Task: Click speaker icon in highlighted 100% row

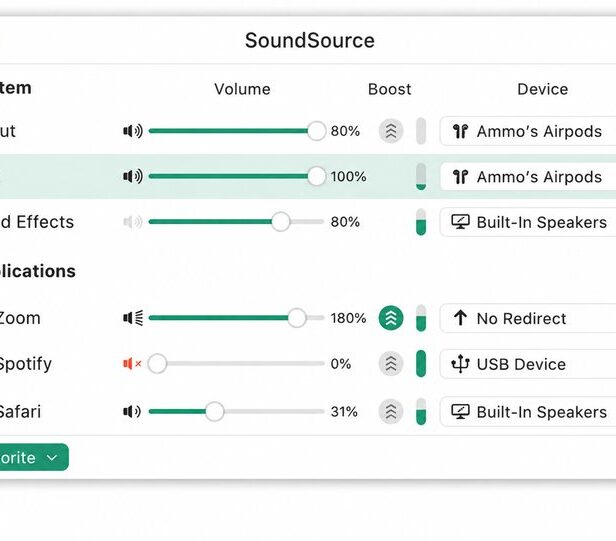Action: [133, 176]
